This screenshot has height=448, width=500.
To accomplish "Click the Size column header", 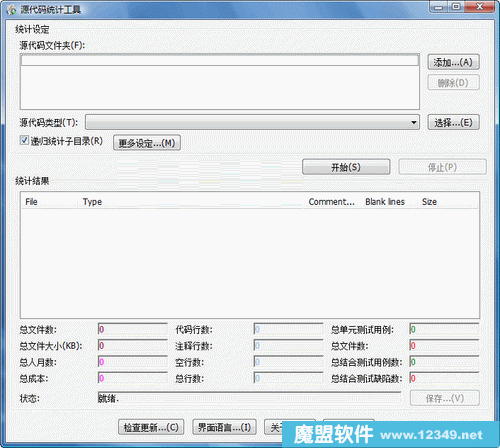I will 448,202.
